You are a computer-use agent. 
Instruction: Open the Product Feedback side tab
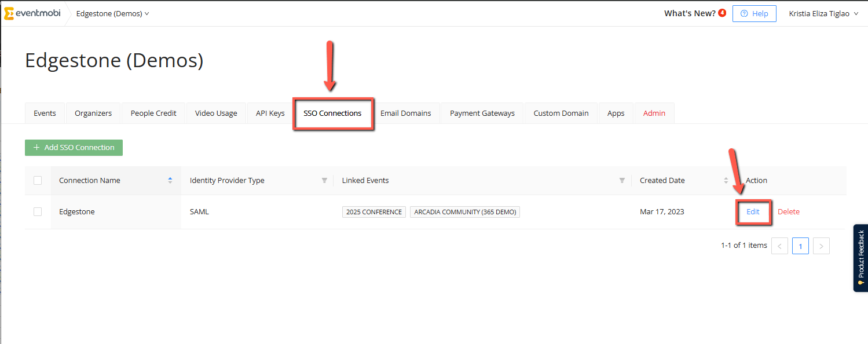860,258
